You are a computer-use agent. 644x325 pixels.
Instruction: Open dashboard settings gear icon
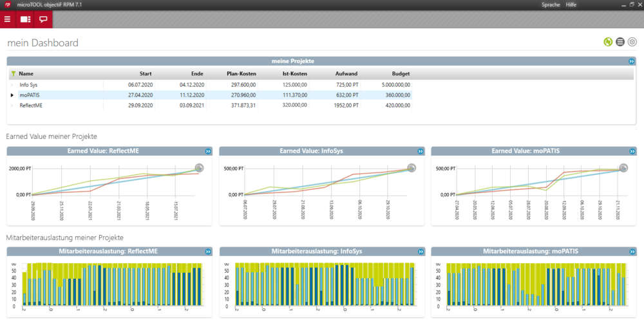click(632, 42)
